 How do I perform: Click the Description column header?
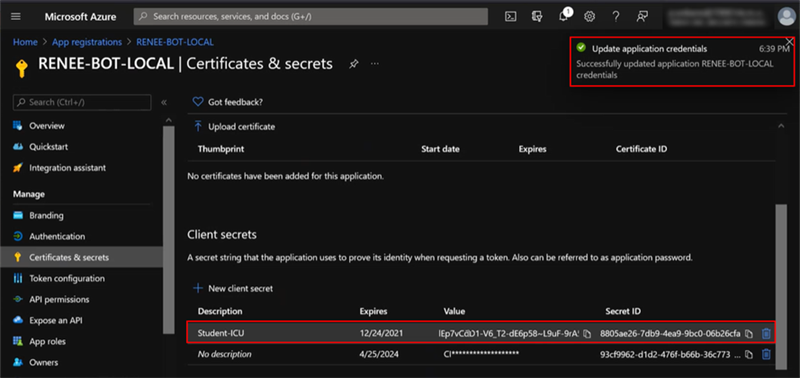pyautogui.click(x=220, y=311)
